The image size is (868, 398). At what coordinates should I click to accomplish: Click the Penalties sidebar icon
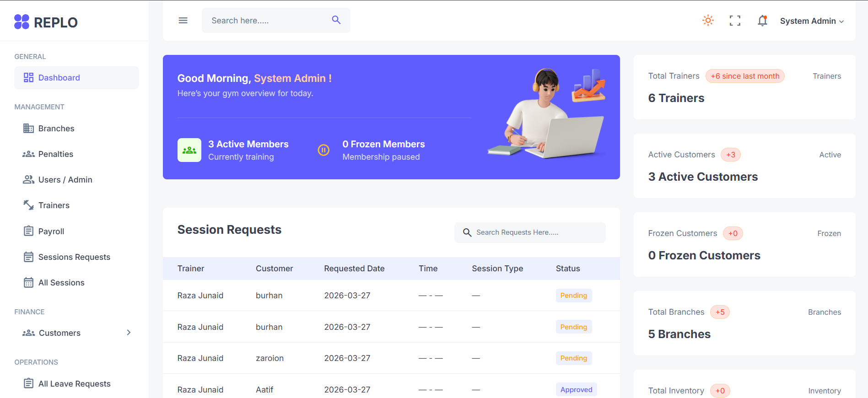pyautogui.click(x=28, y=154)
